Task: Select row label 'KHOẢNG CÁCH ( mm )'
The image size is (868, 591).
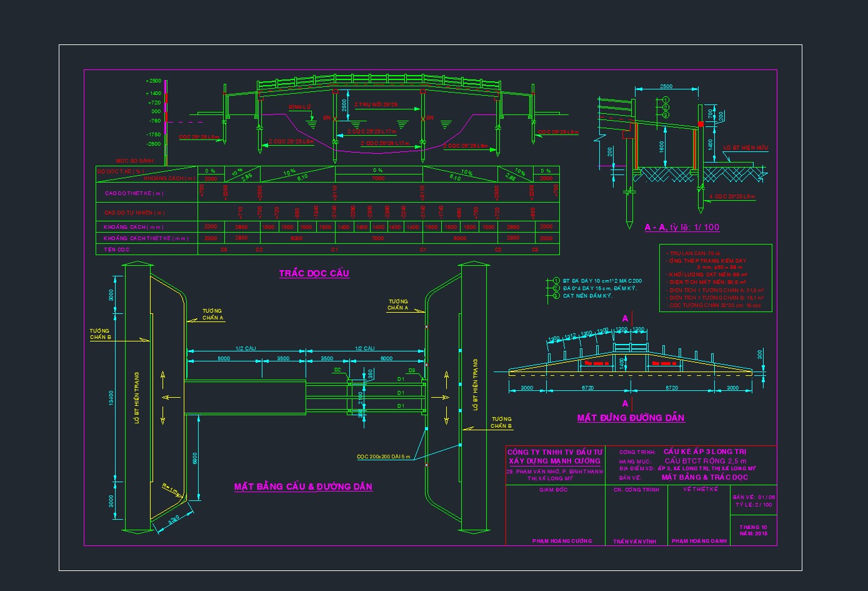Action: pos(133,227)
